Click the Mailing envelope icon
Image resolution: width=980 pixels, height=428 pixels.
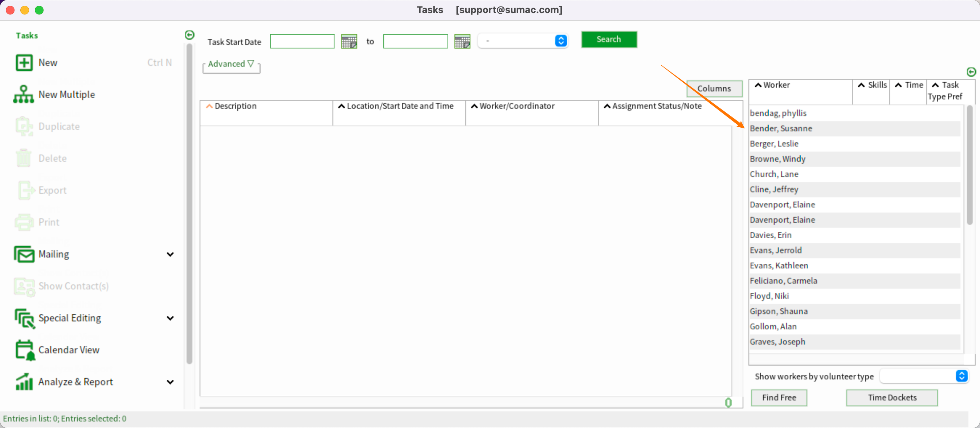[24, 254]
